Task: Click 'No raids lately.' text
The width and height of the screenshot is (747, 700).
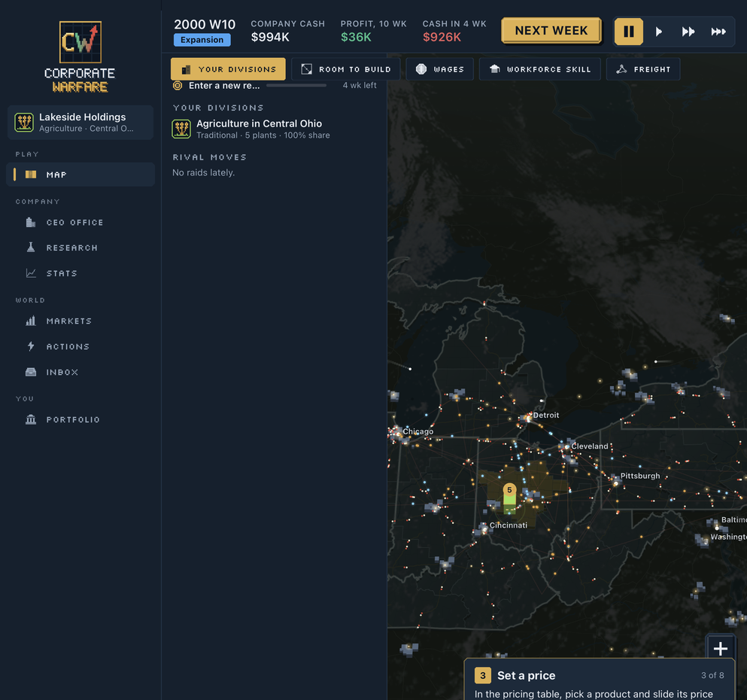Action: 203,173
